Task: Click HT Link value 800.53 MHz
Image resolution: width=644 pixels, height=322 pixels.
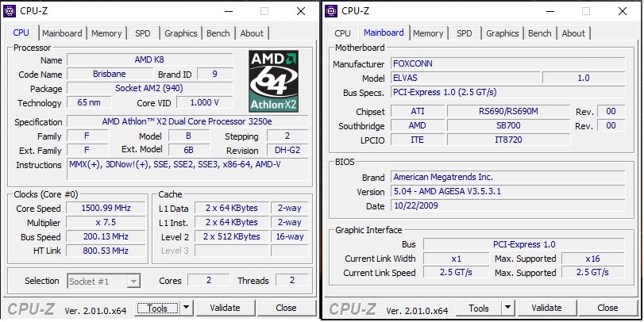Action: click(106, 251)
